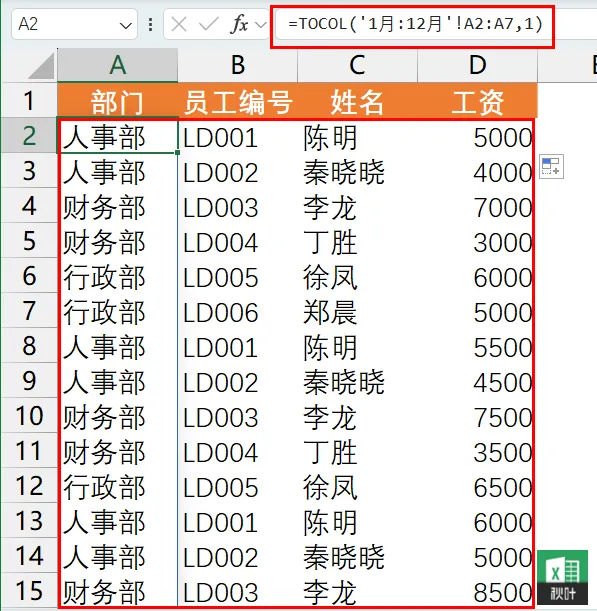Click the 部门 header cell
This screenshot has width=597, height=611.
pos(118,100)
